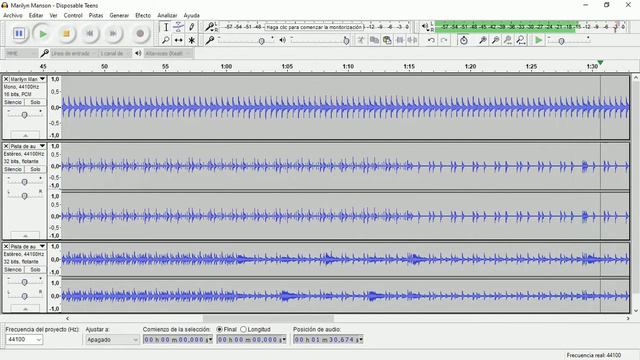The height and width of the screenshot is (360, 640).
Task: Select the Selection (I-beam) tool
Action: [x=166, y=27]
